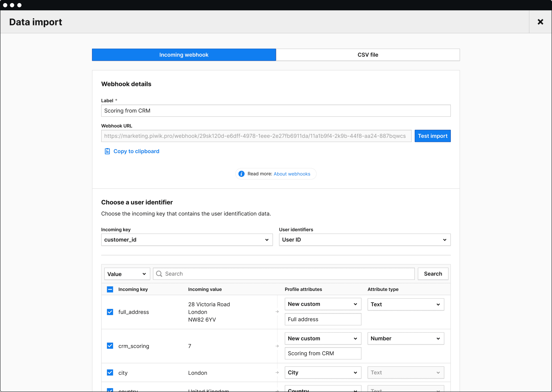Click the clipboard icon beside Copy to clipboard
This screenshot has width=552, height=392.
[107, 151]
